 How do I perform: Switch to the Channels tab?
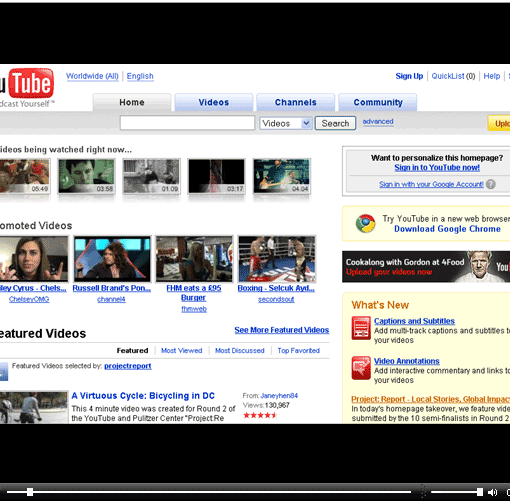[296, 102]
